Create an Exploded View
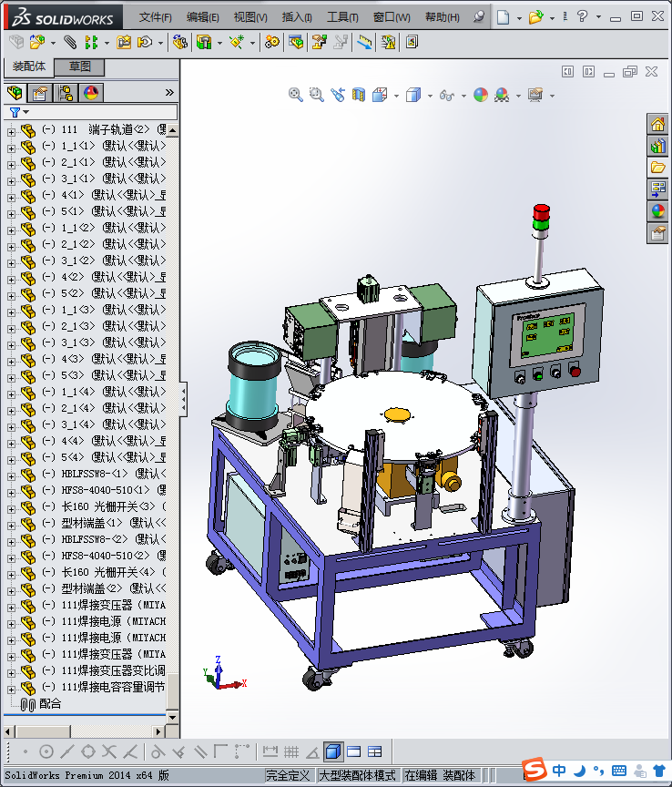Image resolution: width=672 pixels, height=787 pixels. (319, 42)
